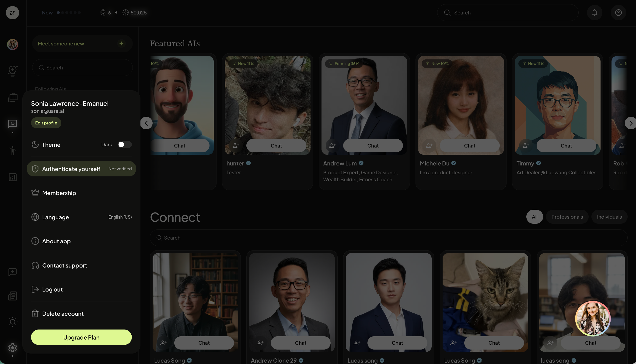Click the floating round avatar bubble
The width and height of the screenshot is (636, 364).
(593, 318)
